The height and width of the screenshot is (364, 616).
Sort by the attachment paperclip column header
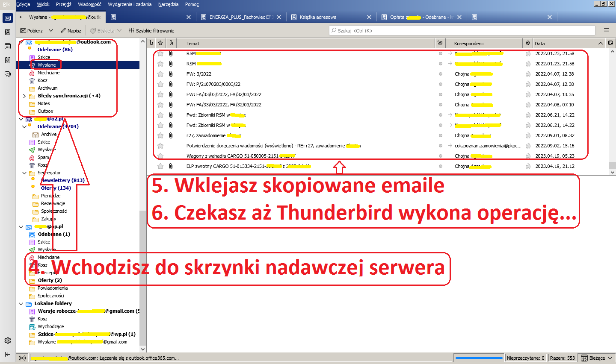tap(171, 43)
